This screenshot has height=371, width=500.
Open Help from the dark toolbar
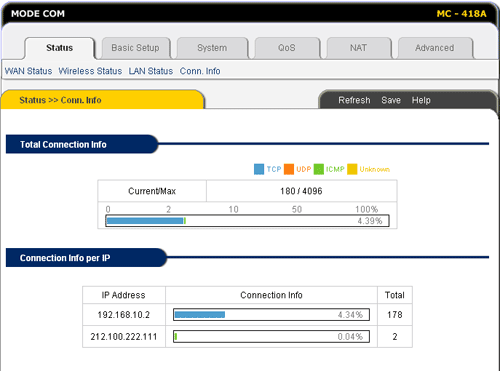[x=421, y=100]
